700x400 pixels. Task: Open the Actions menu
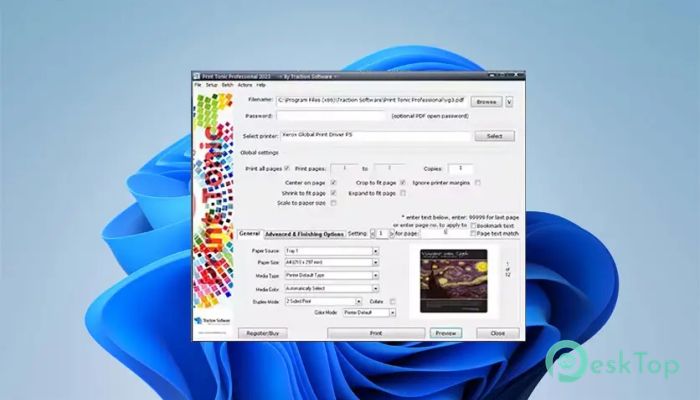(x=245, y=85)
